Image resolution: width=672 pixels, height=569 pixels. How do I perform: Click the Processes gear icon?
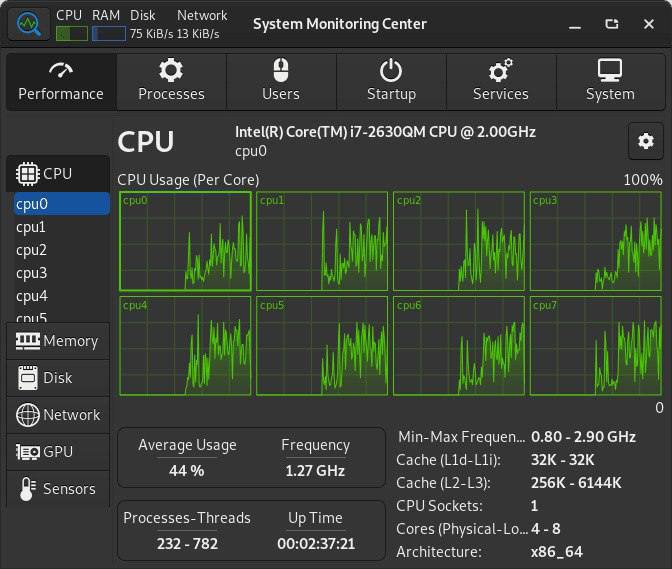[171, 70]
